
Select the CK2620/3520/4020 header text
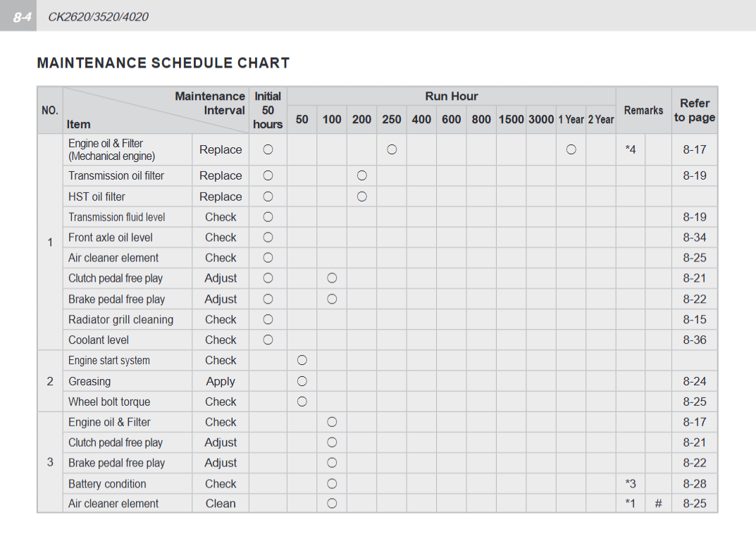point(99,17)
